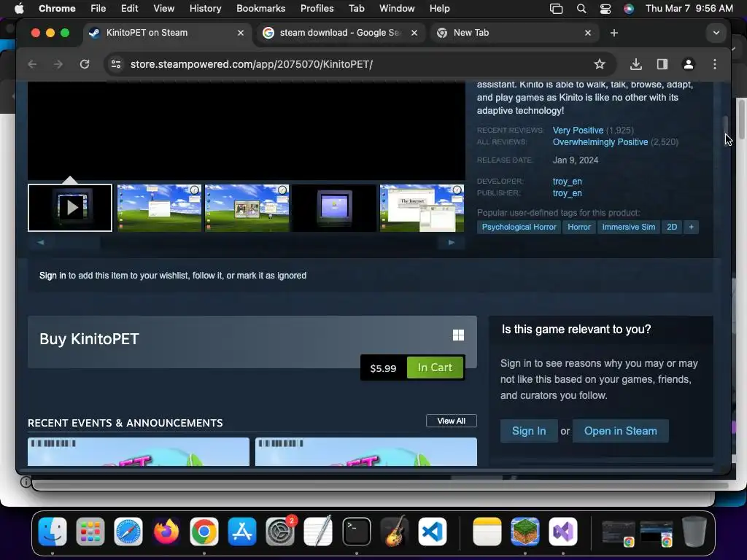Open Minecraft from the dock
747x560 pixels.
[525, 532]
